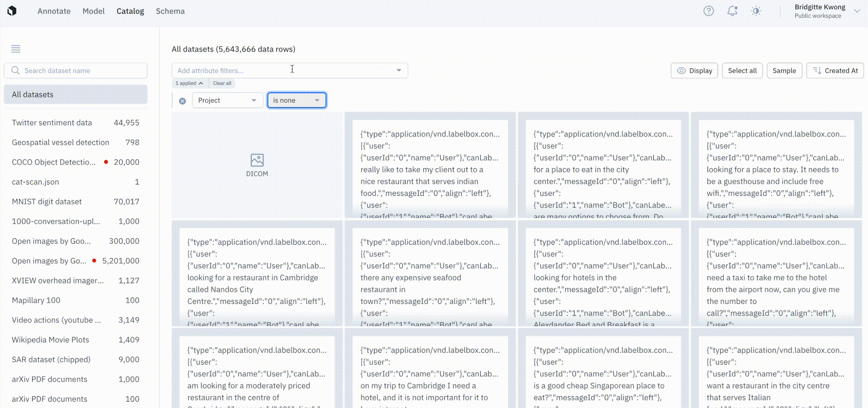Screen dimensions: 868x408
Task: Select SAR dataset (chipped)
Action: tap(75, 360)
